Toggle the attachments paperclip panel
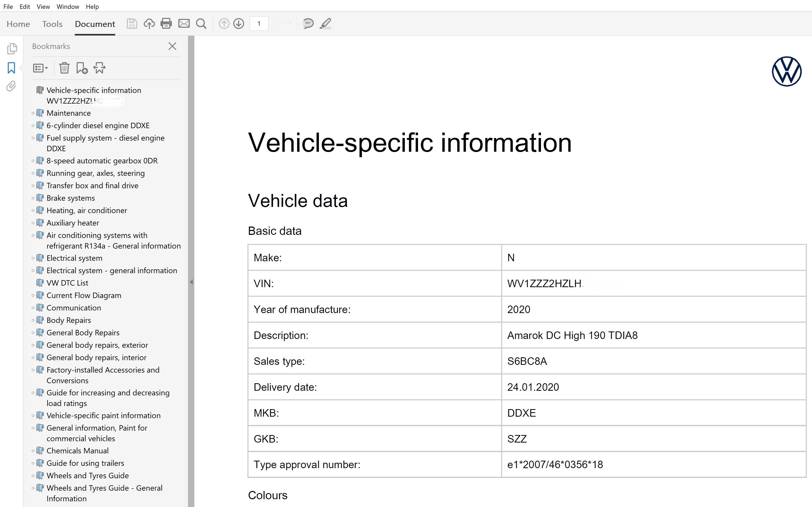 click(x=11, y=86)
